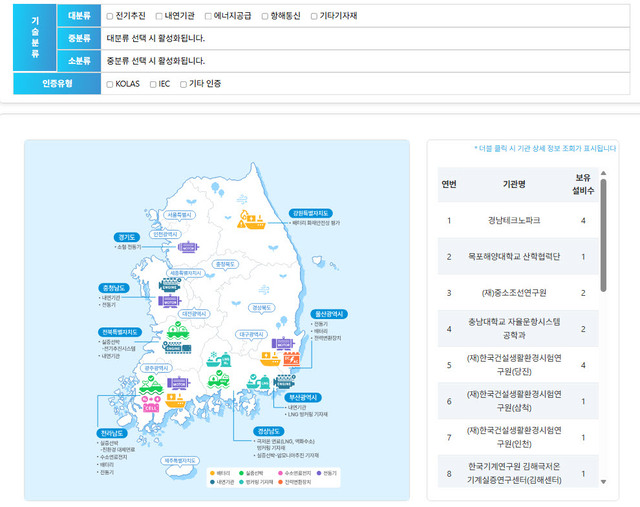Tick the 항해통신 checkbox
The height and width of the screenshot is (507, 640).
(260, 16)
